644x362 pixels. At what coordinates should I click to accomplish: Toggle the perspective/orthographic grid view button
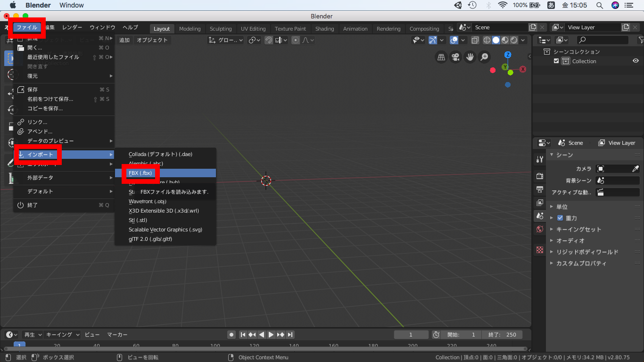(441, 57)
